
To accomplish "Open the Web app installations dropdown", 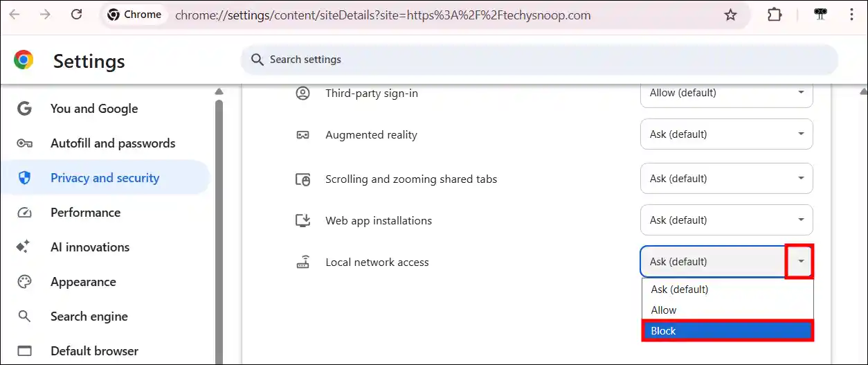I will point(727,220).
